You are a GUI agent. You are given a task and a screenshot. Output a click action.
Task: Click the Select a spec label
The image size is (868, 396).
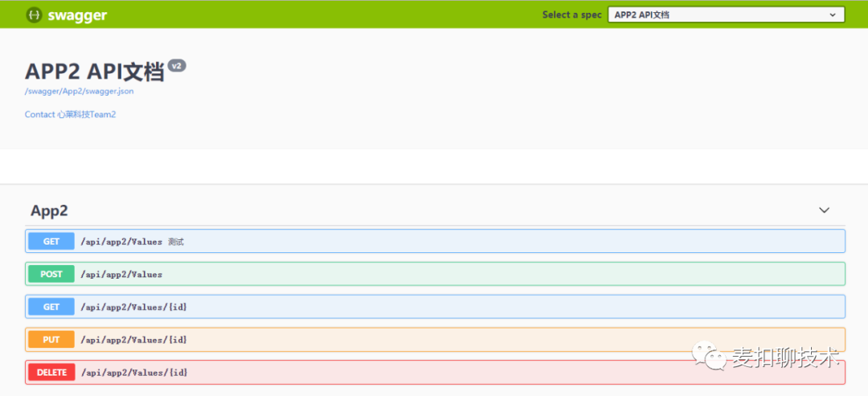[x=572, y=15]
